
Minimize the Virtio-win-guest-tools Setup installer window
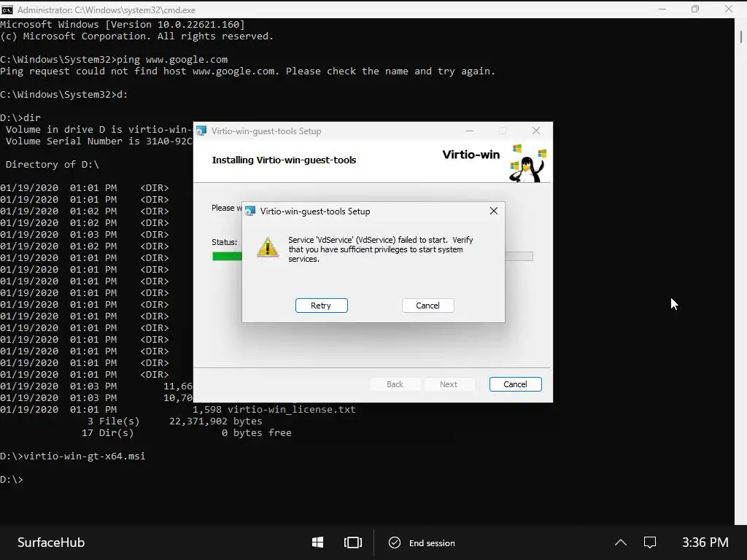pos(470,131)
